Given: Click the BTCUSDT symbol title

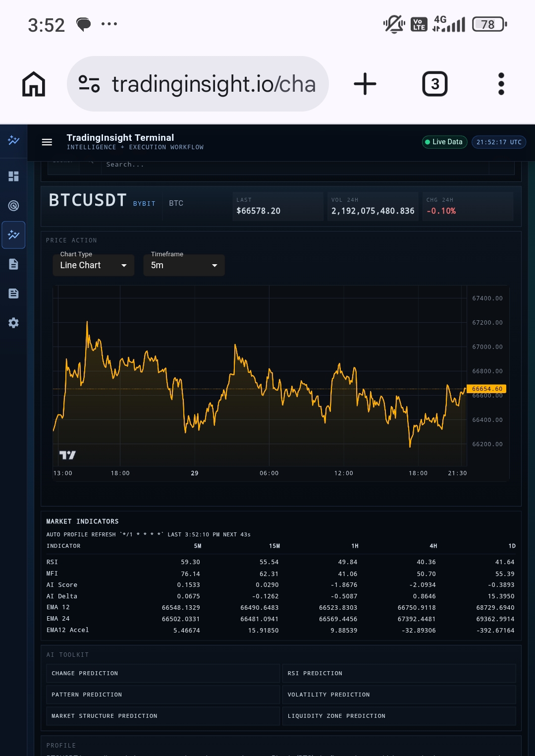Looking at the screenshot, I should (88, 200).
